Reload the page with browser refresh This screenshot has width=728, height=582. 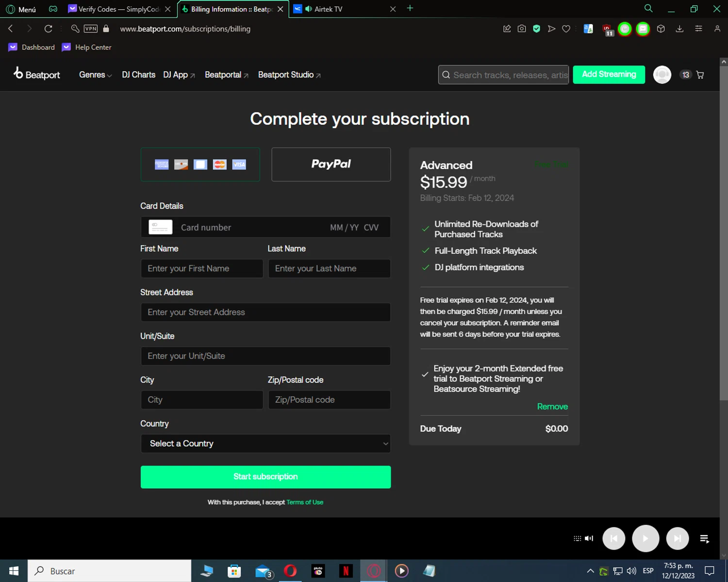tap(48, 29)
